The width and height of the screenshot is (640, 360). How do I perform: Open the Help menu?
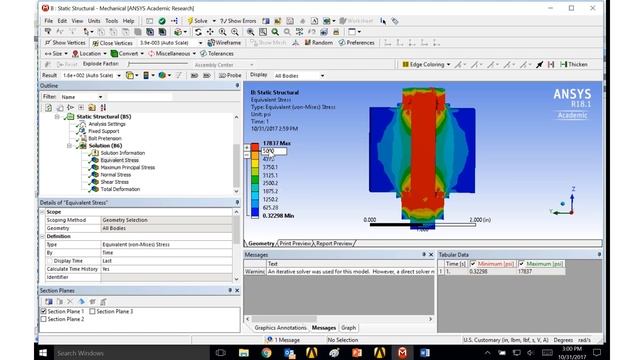[129, 21]
